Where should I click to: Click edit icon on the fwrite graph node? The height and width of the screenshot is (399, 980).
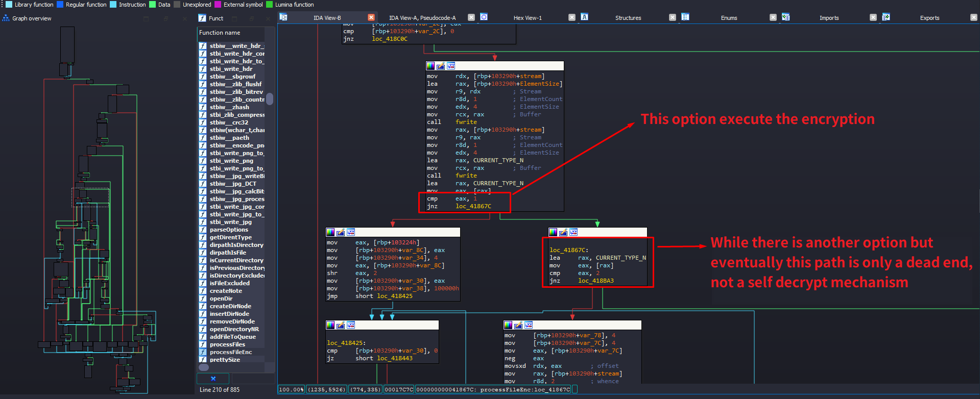point(441,66)
